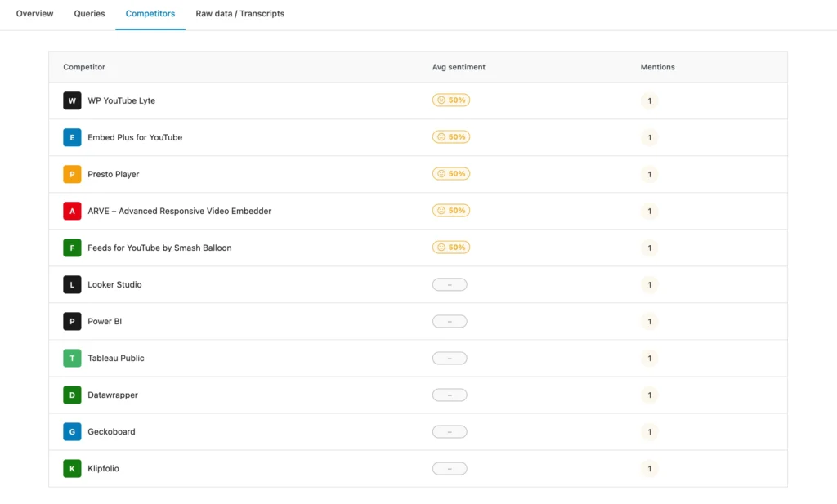Click the Datawrapper 'D' icon
The image size is (837, 504).
pyautogui.click(x=72, y=395)
